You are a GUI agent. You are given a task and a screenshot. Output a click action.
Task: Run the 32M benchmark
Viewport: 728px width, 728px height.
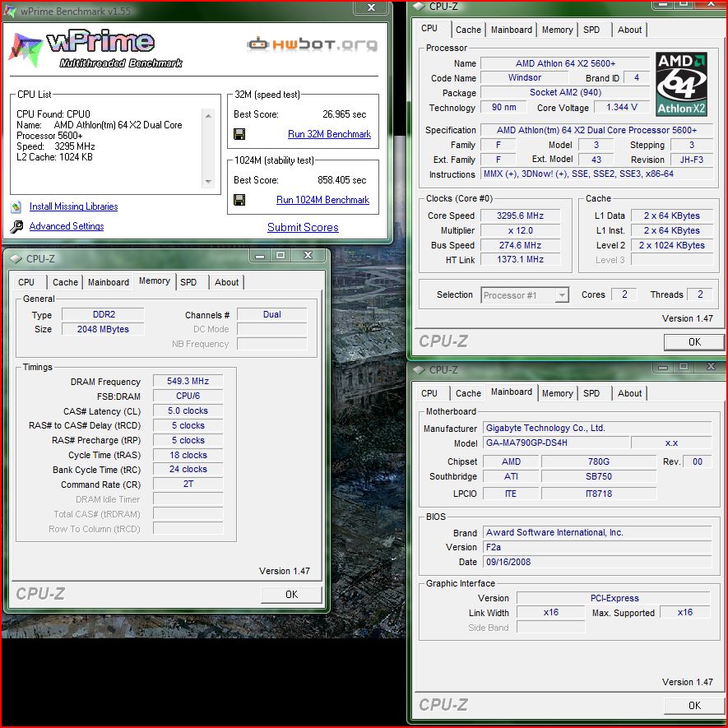[329, 134]
